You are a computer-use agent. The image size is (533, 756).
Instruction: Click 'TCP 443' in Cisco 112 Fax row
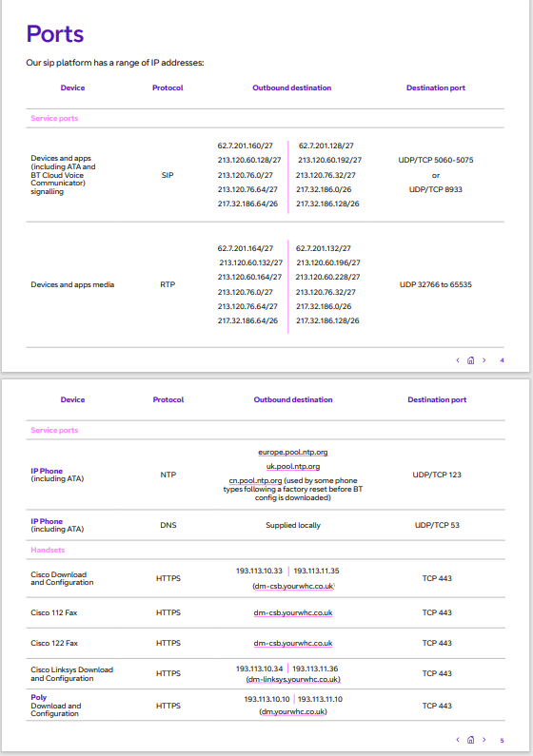[x=437, y=612]
